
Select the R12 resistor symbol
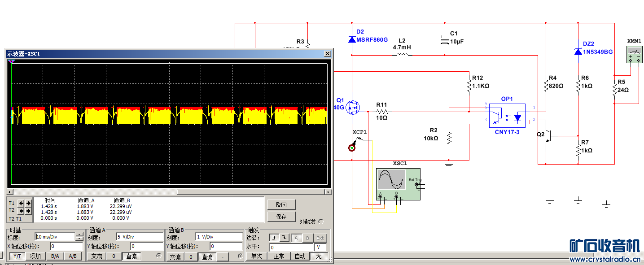tap(469, 85)
